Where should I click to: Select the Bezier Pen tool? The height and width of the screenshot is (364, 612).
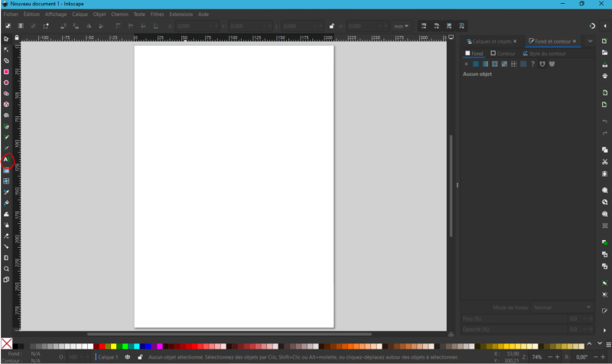point(6,126)
